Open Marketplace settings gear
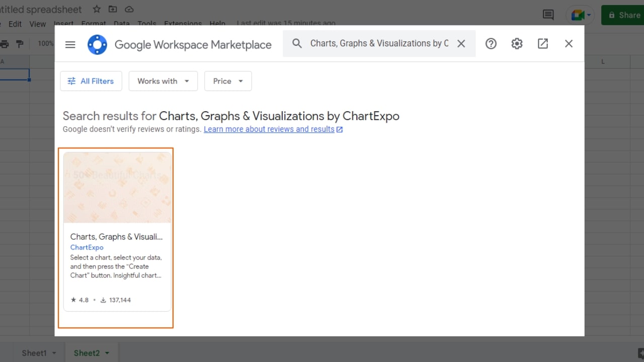Screen dimensions: 644x362 click(517, 44)
